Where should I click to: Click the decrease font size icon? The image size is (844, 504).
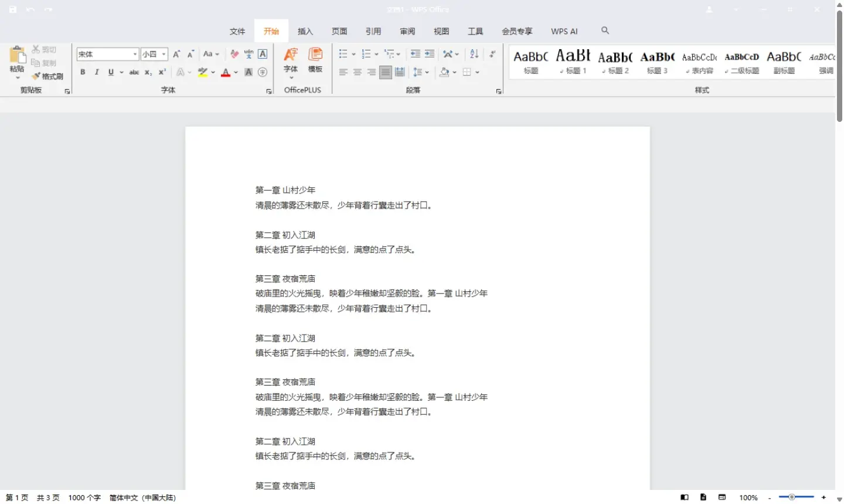[x=190, y=54]
